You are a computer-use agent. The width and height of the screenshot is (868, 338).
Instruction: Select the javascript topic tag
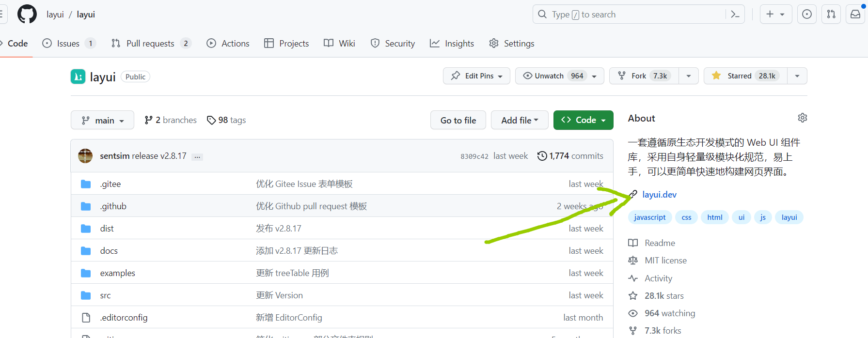point(650,217)
